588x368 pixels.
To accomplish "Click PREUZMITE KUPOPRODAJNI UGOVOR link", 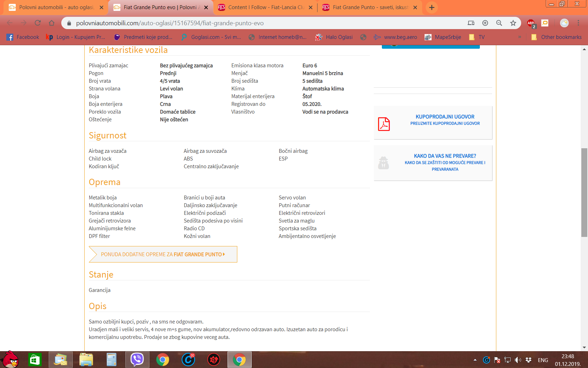I will pos(445,123).
